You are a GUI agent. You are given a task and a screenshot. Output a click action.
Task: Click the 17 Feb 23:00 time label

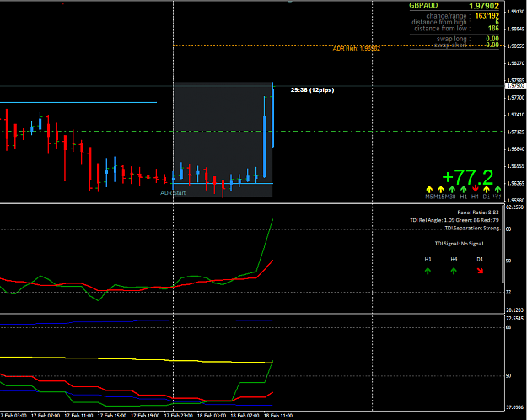pyautogui.click(x=179, y=416)
